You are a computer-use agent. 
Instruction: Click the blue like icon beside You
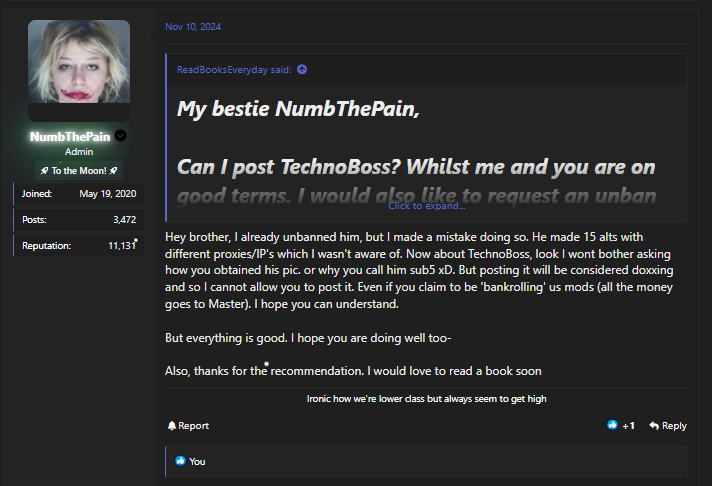(181, 461)
